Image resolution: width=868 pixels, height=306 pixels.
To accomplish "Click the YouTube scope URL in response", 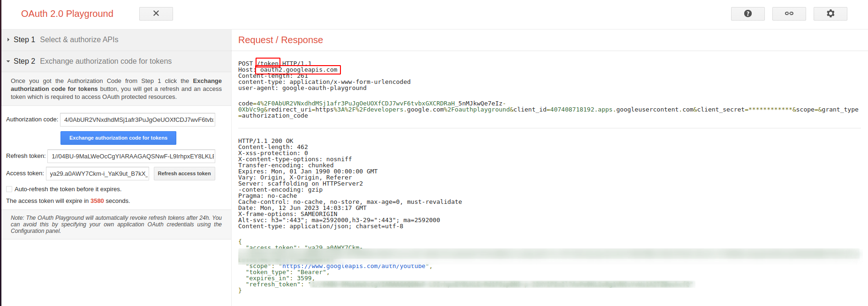I will 355,266.
